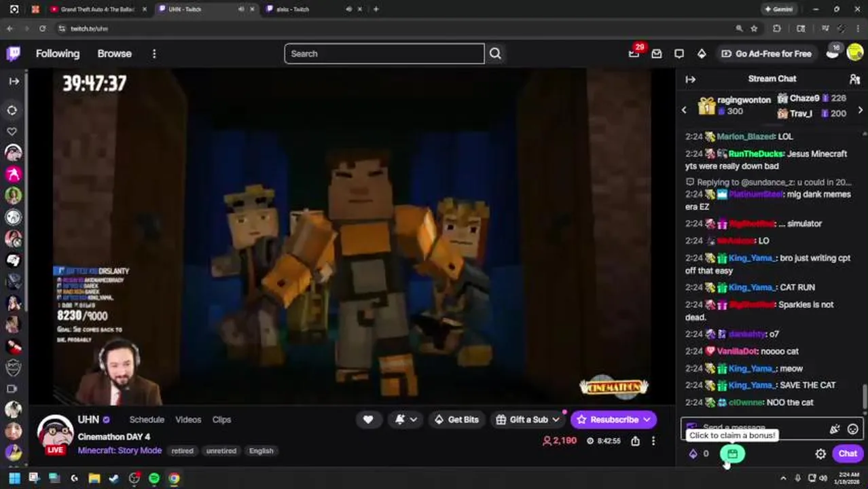This screenshot has height=489, width=868.
Task: Go back in browser history
Action: pyautogui.click(x=10, y=29)
